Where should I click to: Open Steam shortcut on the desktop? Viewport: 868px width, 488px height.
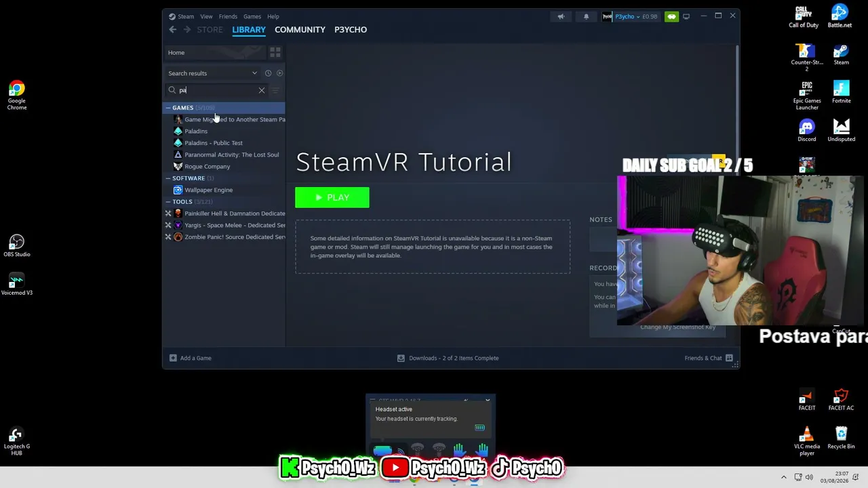(842, 54)
